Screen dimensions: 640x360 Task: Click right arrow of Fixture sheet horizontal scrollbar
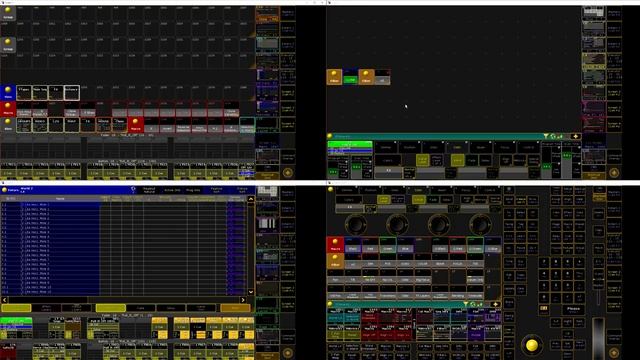click(x=243, y=300)
